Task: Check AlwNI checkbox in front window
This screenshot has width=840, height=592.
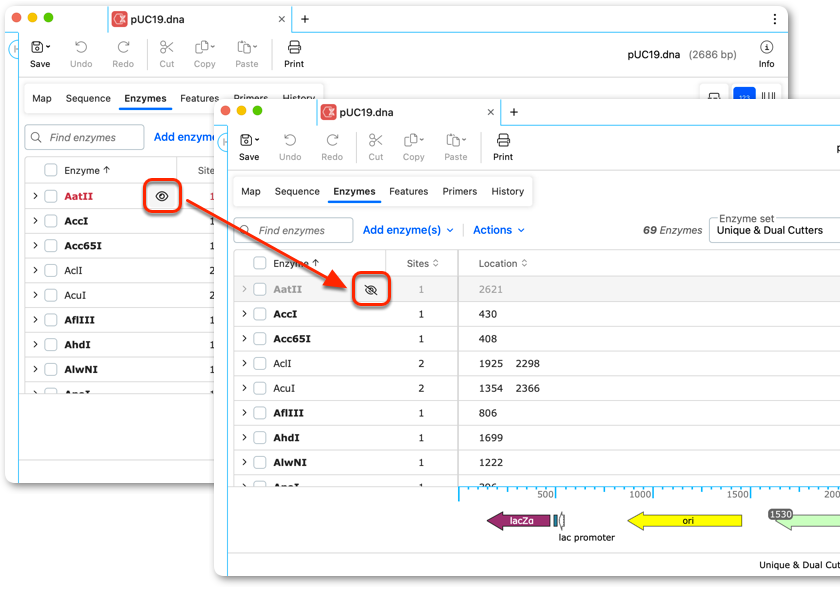Action: click(x=260, y=462)
